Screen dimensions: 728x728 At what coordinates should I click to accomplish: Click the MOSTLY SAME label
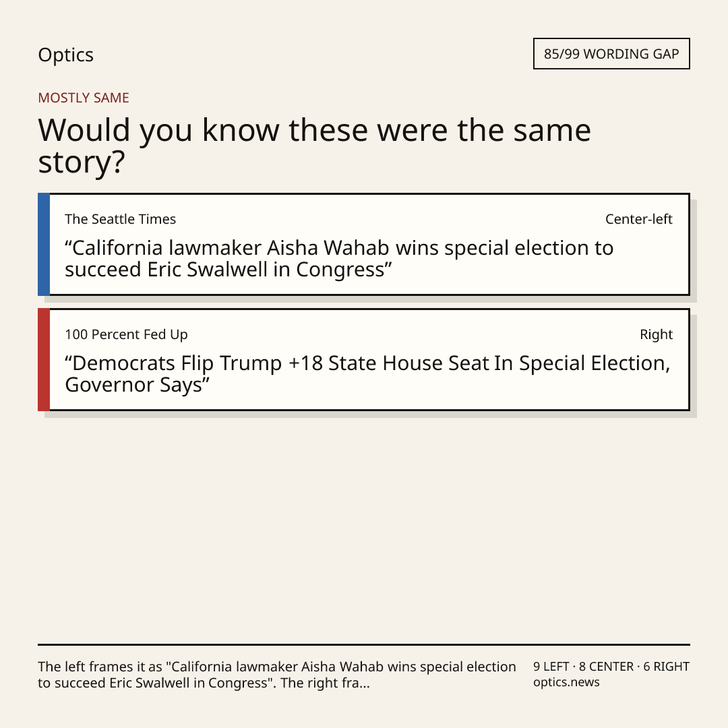84,98
